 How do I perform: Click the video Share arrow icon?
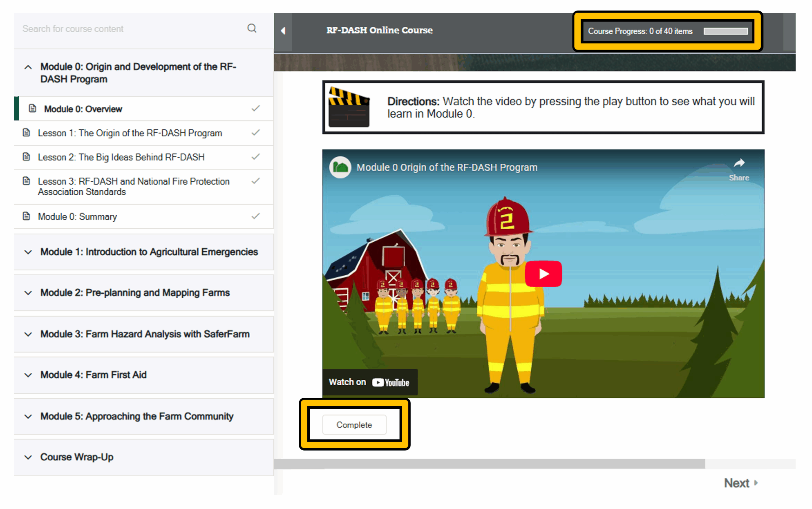[739, 164]
